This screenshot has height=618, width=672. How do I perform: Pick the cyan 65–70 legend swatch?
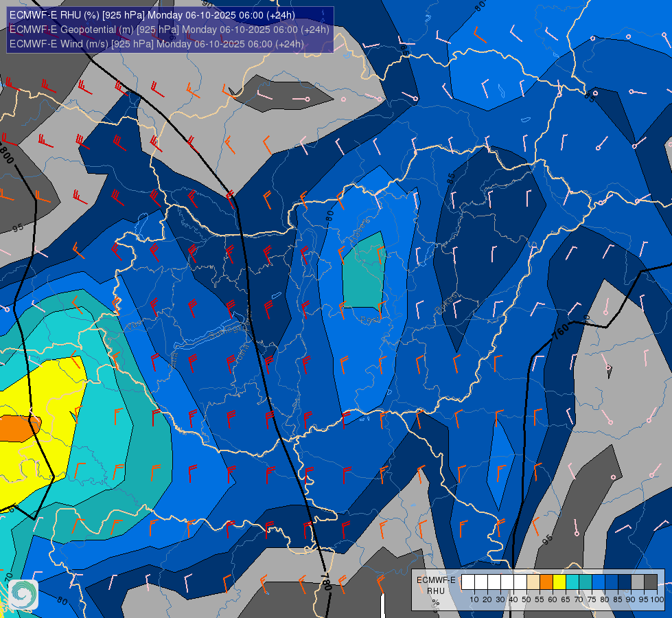(x=572, y=582)
